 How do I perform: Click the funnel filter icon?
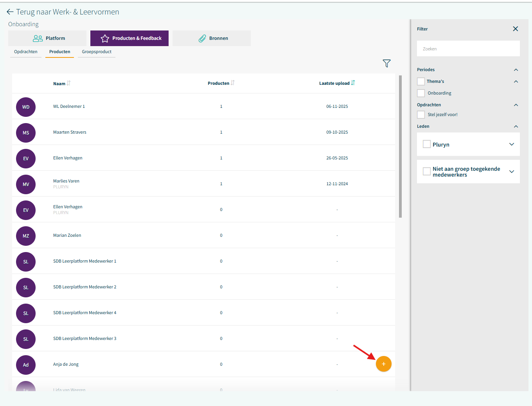coord(386,63)
